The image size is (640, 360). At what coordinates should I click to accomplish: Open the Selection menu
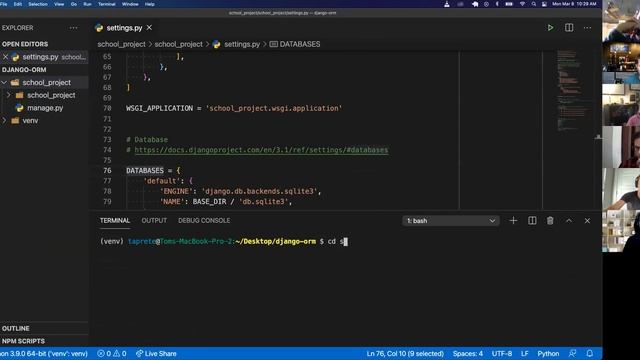[38, 4]
